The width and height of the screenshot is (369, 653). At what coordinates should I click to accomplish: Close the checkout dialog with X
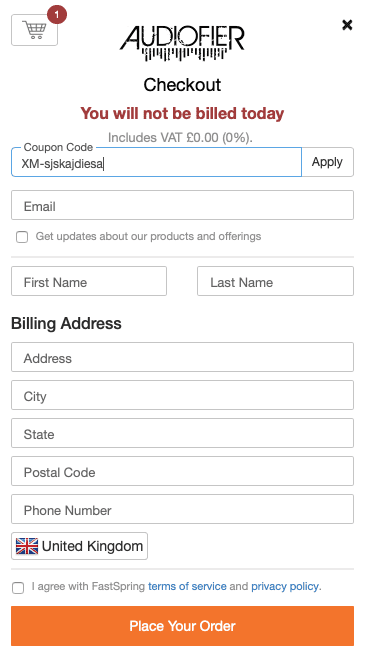click(x=347, y=25)
